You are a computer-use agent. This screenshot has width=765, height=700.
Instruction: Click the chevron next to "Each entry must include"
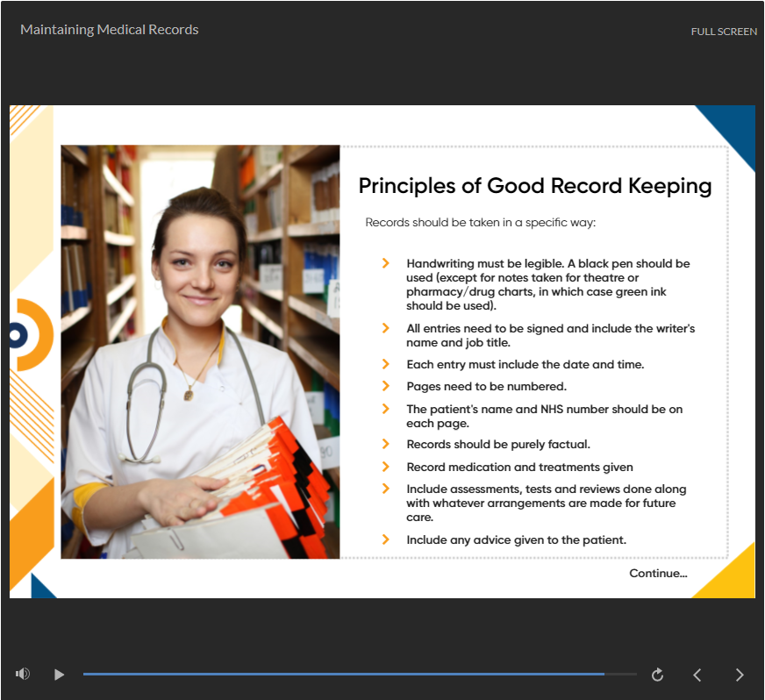tap(386, 364)
